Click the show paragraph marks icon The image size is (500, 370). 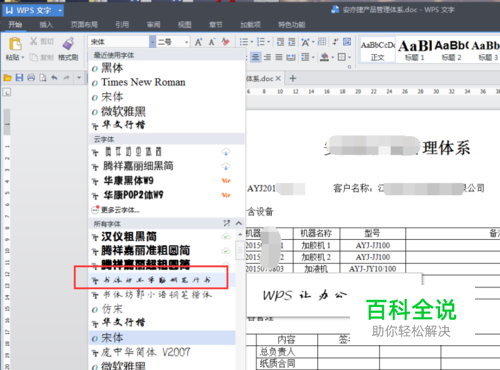(335, 42)
